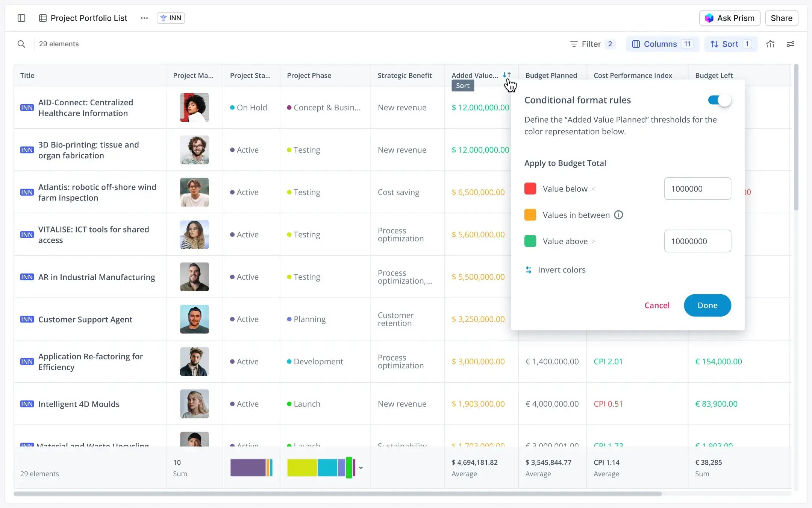Click the analytics chart icon near Sort
Screen dimensions: 812x508
(770, 44)
